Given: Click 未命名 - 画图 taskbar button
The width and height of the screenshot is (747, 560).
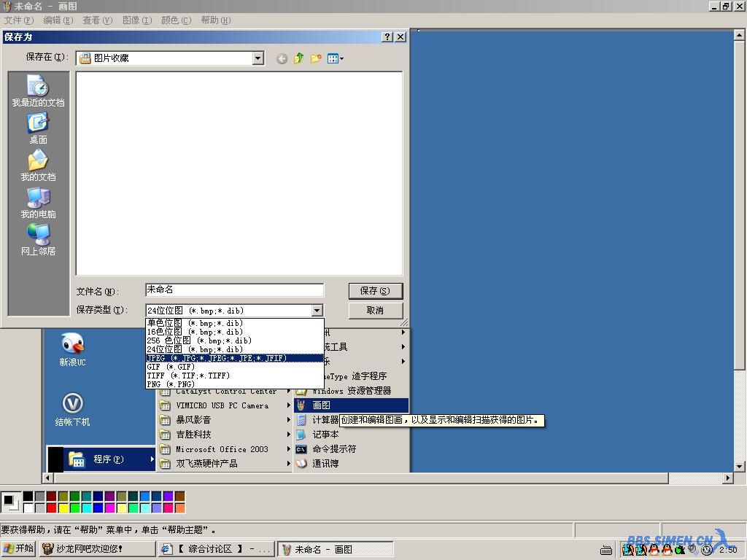Looking at the screenshot, I should point(336,548).
